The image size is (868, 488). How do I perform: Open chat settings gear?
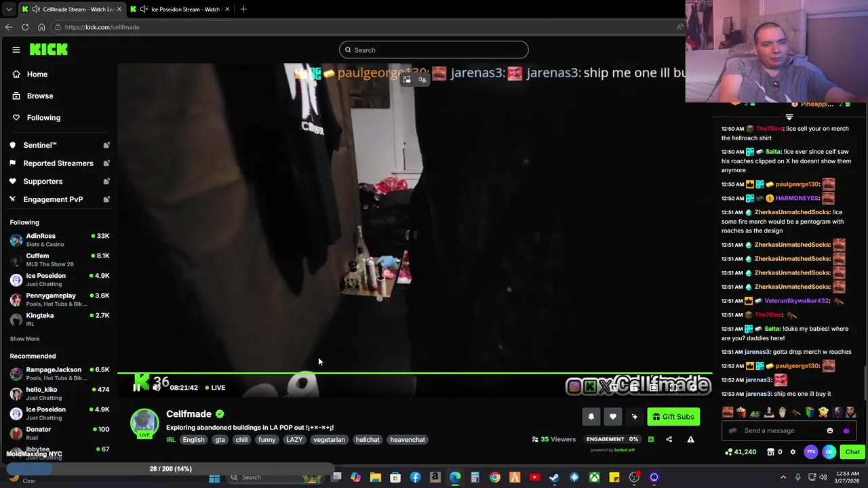(x=793, y=452)
